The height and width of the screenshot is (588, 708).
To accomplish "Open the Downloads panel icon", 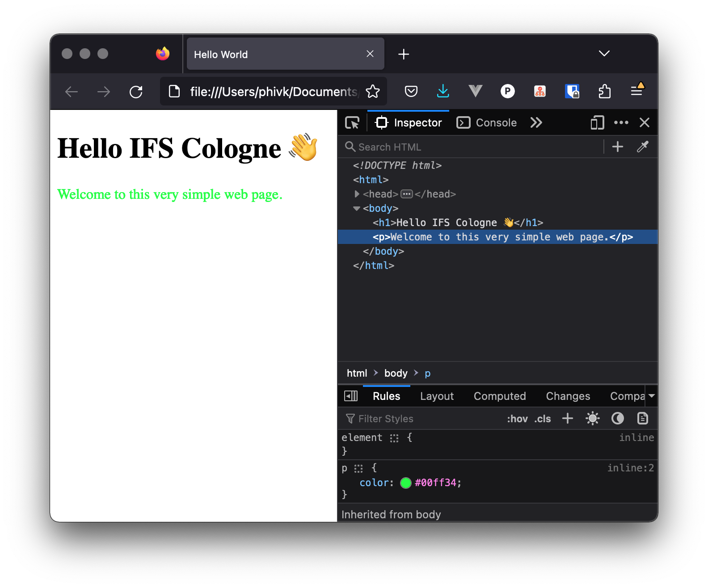I will tap(443, 91).
